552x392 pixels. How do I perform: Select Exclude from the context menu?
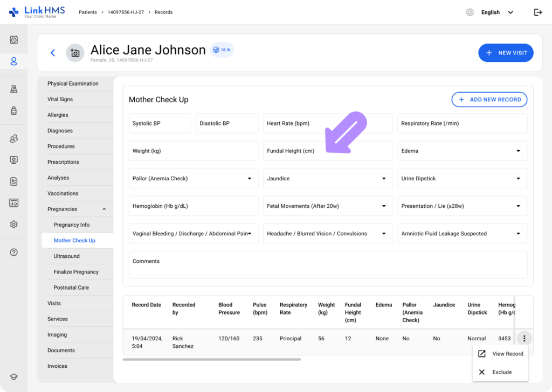[x=500, y=372]
